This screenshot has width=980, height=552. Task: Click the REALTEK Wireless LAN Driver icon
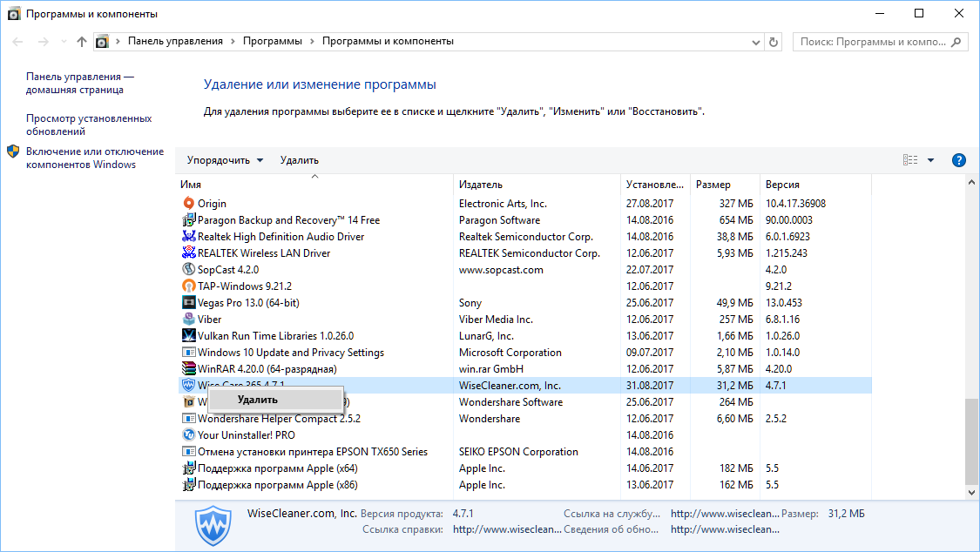tap(189, 252)
